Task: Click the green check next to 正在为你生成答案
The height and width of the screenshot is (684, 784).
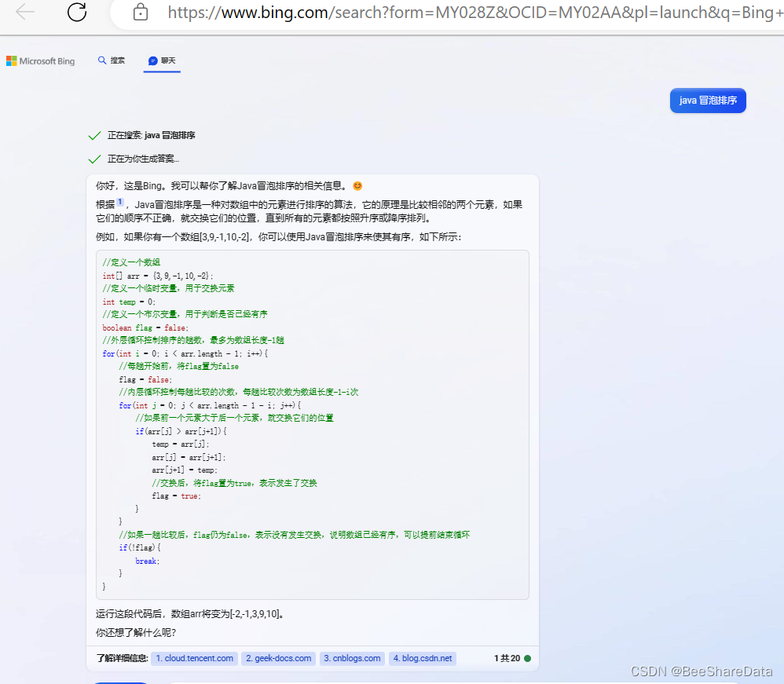Action: point(94,159)
